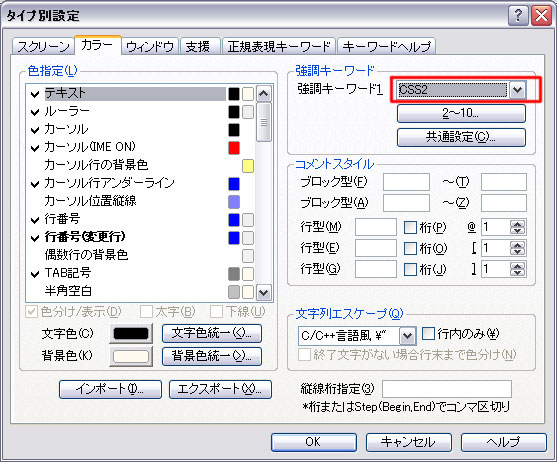Enable the 桁(P) checkbox
This screenshot has width=557, height=462.
click(410, 227)
